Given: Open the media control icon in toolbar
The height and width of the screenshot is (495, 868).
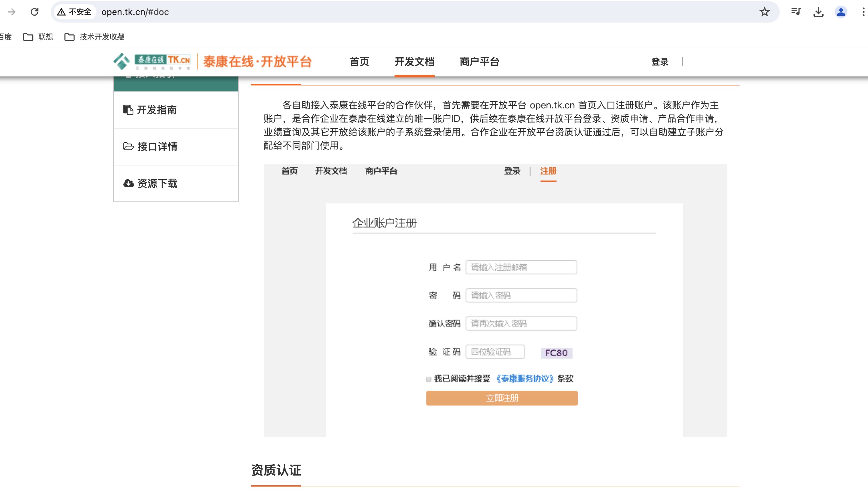Looking at the screenshot, I should [796, 12].
